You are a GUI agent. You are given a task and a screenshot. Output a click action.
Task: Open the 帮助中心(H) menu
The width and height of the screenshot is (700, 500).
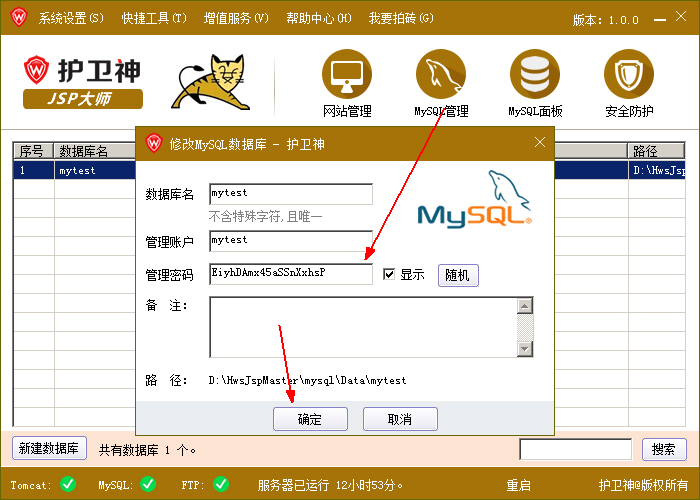click(319, 18)
